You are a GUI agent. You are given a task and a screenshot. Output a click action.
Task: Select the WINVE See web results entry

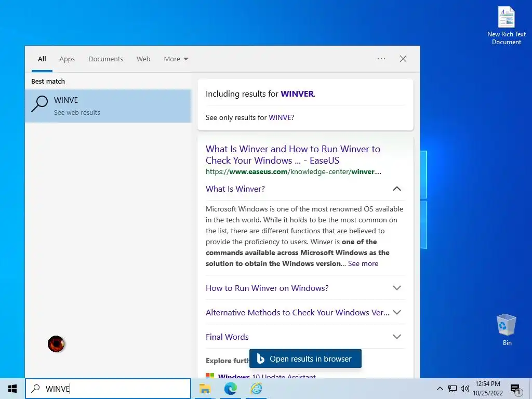[108, 106]
